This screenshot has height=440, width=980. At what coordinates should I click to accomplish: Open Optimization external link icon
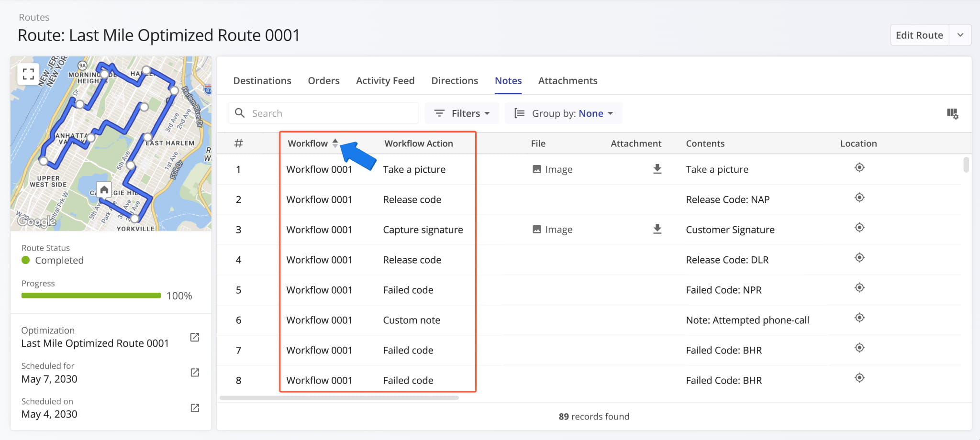coord(195,337)
